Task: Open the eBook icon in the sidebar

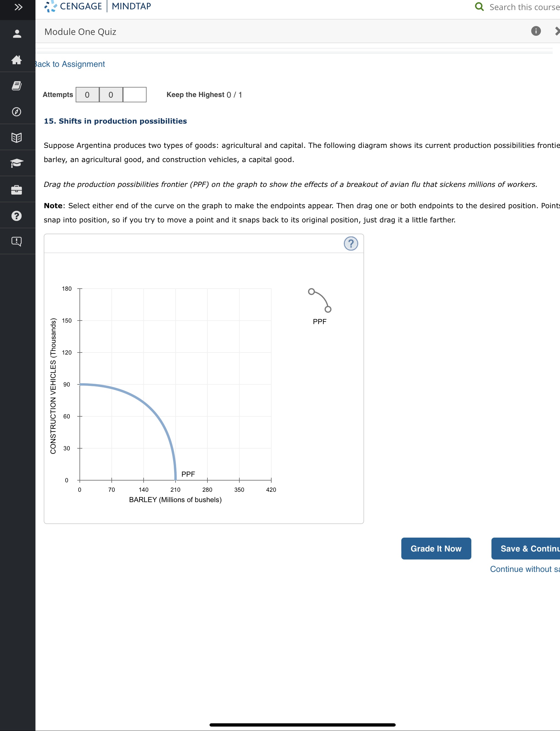Action: coord(17,86)
